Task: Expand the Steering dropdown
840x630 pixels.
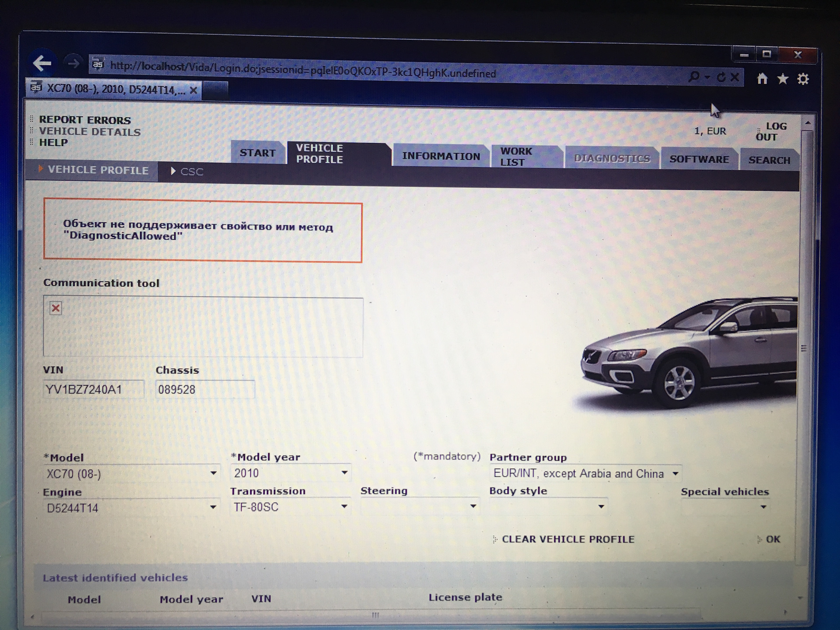Action: pyautogui.click(x=419, y=506)
